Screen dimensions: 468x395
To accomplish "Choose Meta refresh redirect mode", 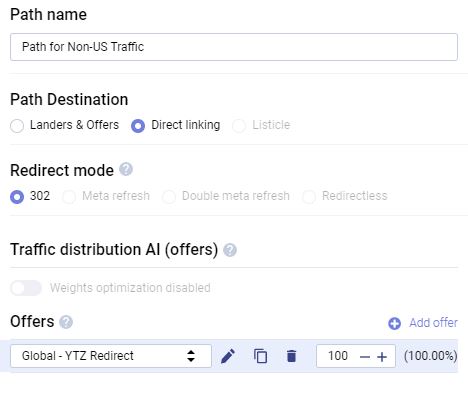I will tap(69, 197).
